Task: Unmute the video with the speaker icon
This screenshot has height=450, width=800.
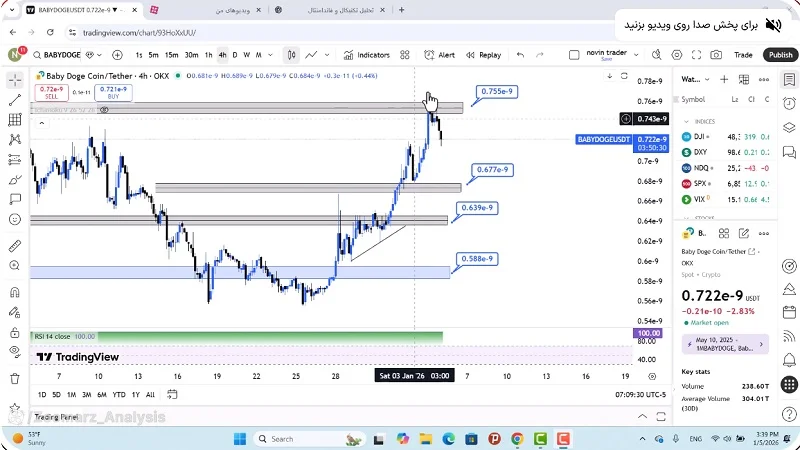Action: click(773, 24)
